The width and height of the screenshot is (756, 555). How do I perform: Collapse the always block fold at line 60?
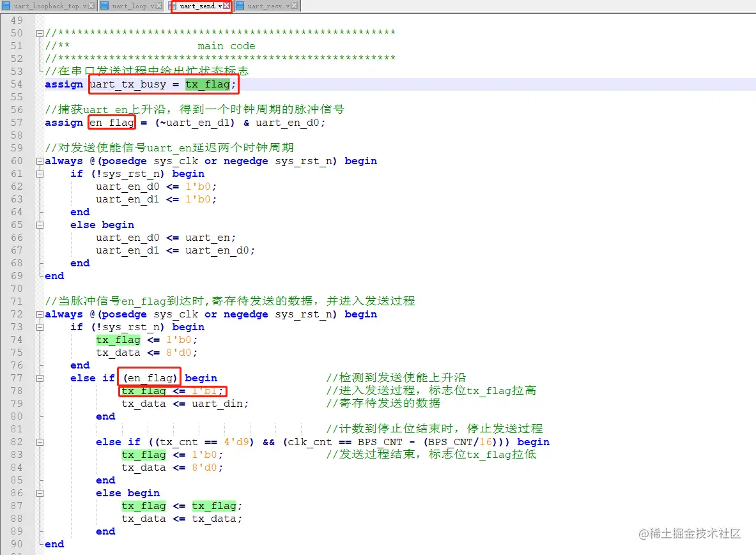click(40, 162)
